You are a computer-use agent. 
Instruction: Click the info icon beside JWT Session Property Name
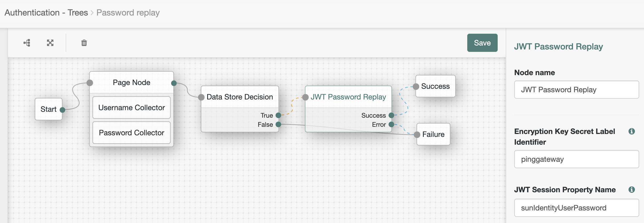click(x=632, y=190)
